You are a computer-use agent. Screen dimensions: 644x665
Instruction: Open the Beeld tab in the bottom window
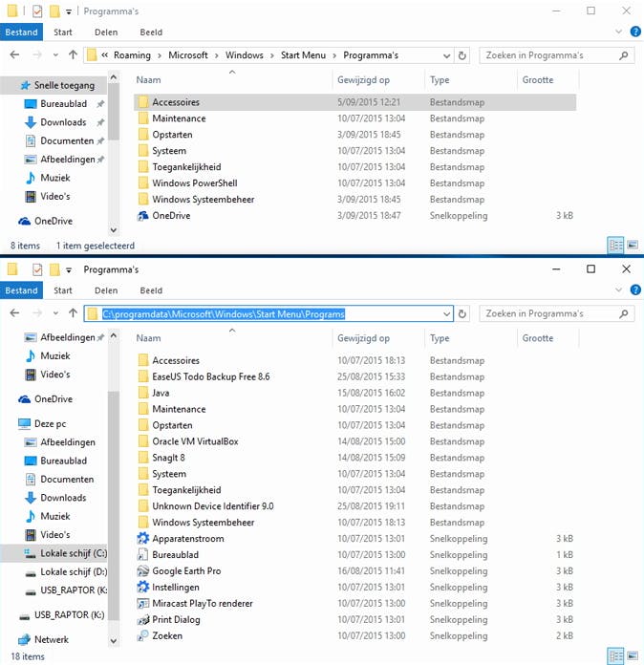[151, 290]
